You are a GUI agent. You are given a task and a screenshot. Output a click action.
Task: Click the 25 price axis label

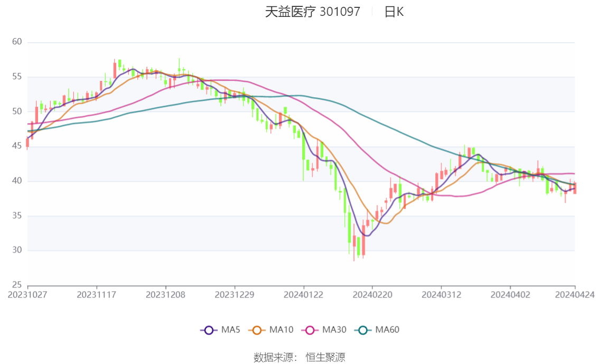click(17, 285)
